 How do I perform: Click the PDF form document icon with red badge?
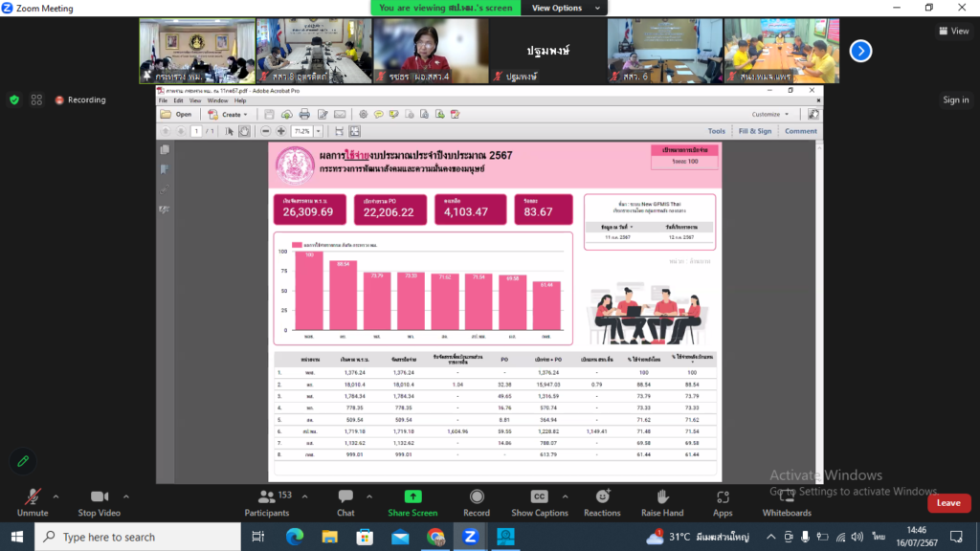(x=455, y=115)
